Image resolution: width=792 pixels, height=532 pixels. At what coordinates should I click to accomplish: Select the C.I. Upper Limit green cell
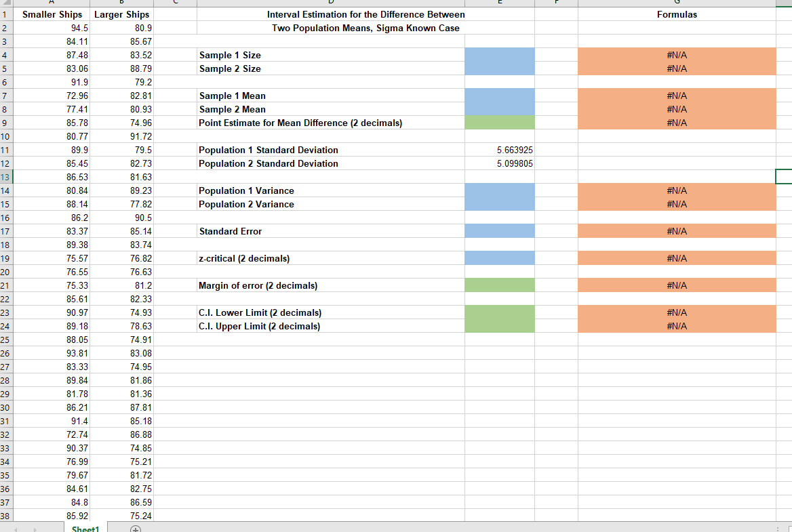coord(500,326)
